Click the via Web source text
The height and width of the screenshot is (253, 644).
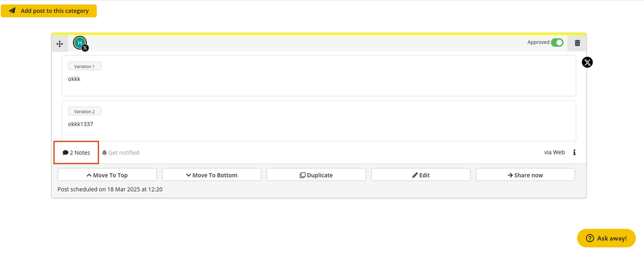pos(554,152)
